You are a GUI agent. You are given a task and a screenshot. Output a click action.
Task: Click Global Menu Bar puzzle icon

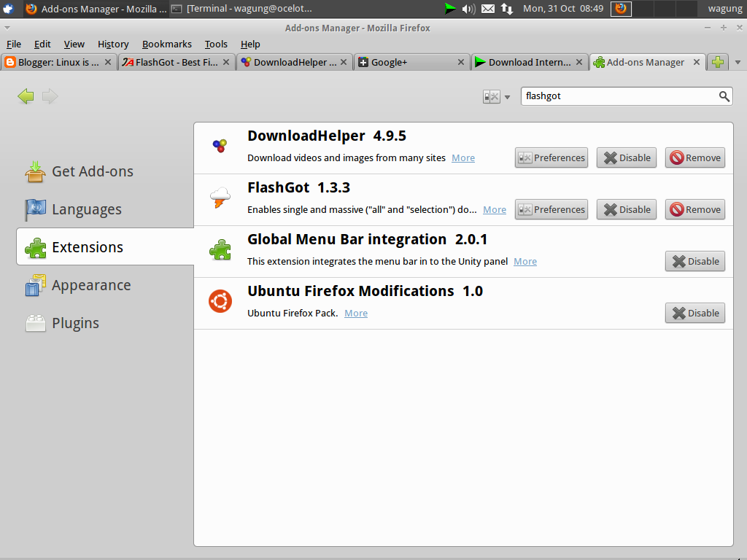pos(220,249)
